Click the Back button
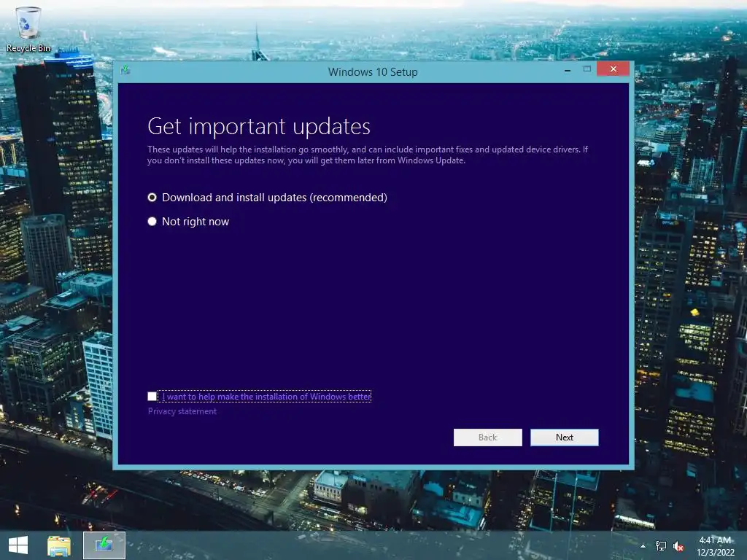This screenshot has height=560, width=747. (x=487, y=437)
